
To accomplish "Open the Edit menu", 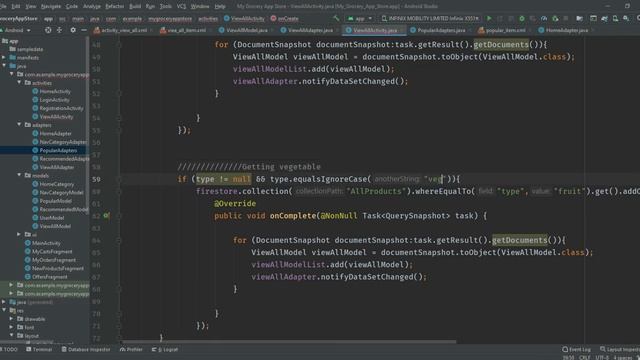I will (16, 6).
